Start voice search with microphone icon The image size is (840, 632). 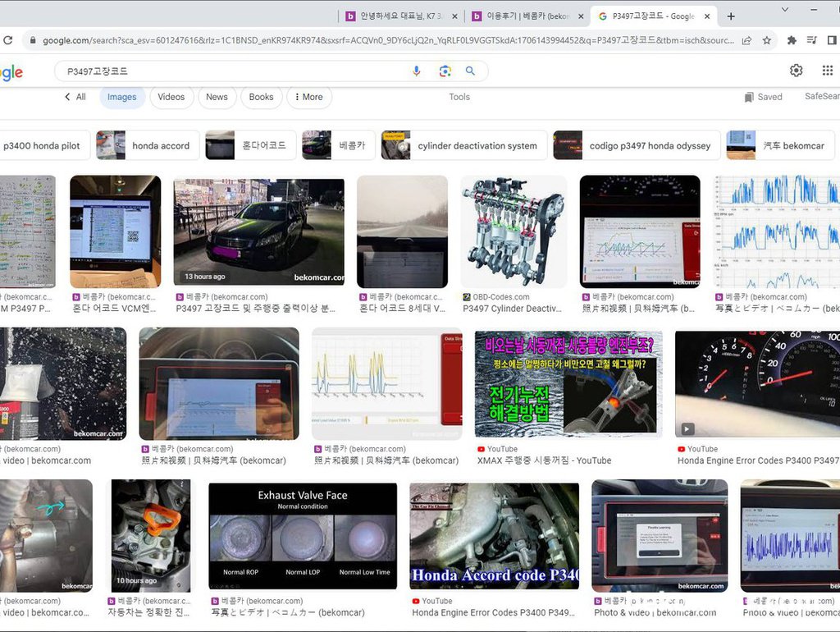coord(416,71)
